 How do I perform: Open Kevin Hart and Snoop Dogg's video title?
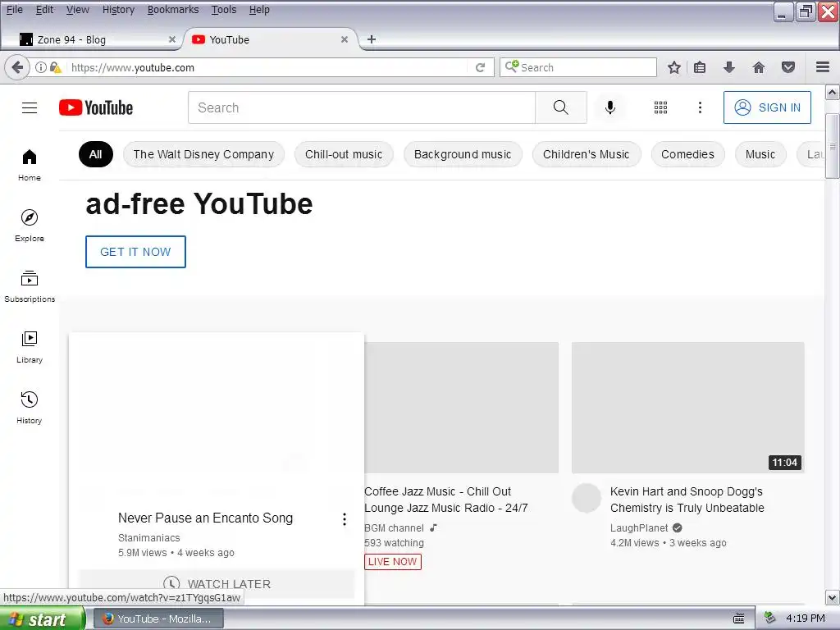(687, 500)
